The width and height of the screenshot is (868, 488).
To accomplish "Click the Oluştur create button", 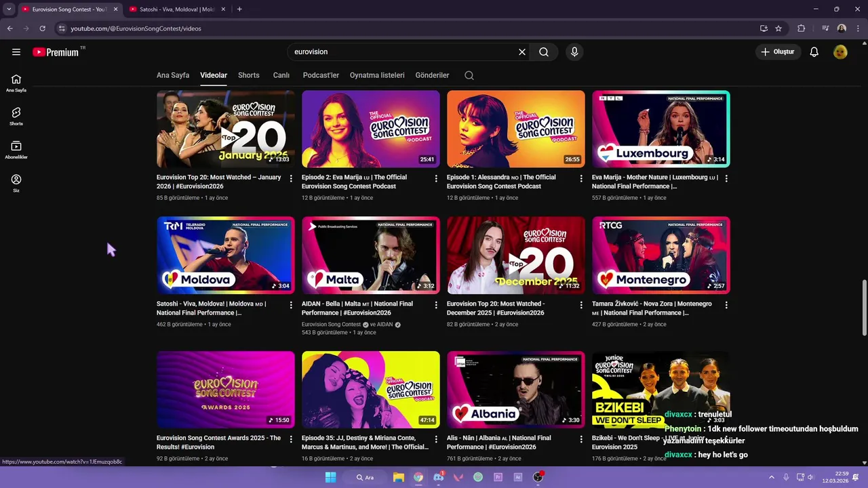I will click(778, 52).
